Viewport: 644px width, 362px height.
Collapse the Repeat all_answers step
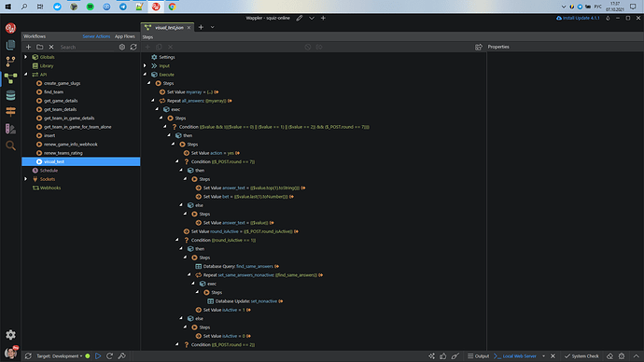click(153, 101)
